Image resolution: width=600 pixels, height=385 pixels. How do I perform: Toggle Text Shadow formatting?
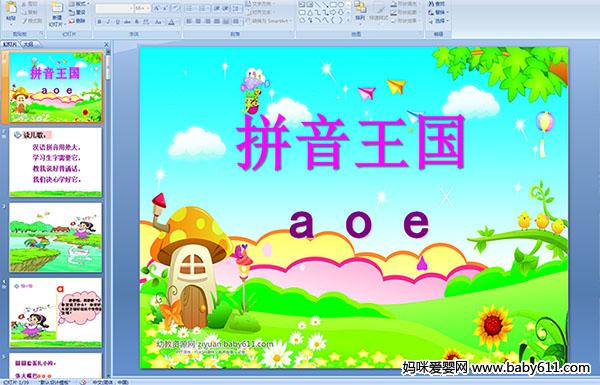coord(137,22)
